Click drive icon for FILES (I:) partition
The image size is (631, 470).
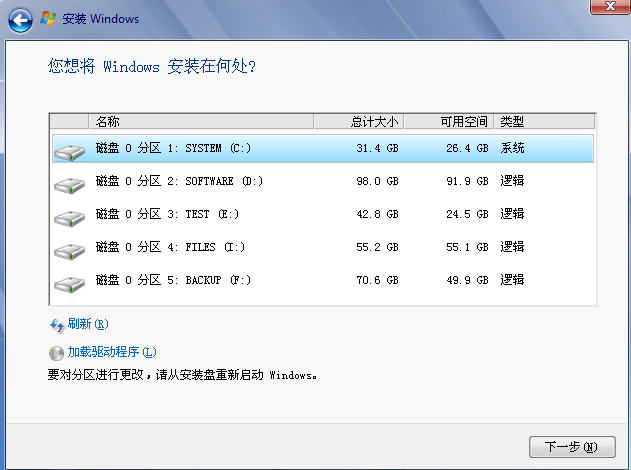click(70, 250)
